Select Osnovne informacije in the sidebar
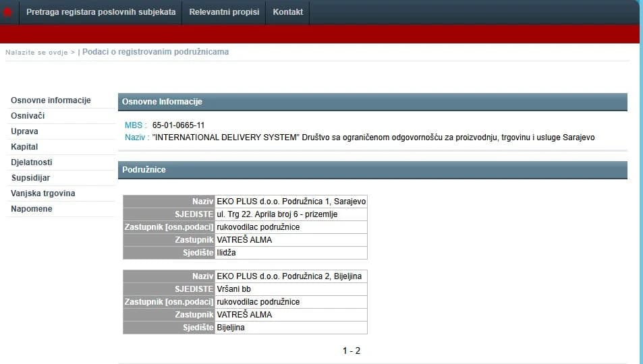643x364 pixels. point(51,100)
